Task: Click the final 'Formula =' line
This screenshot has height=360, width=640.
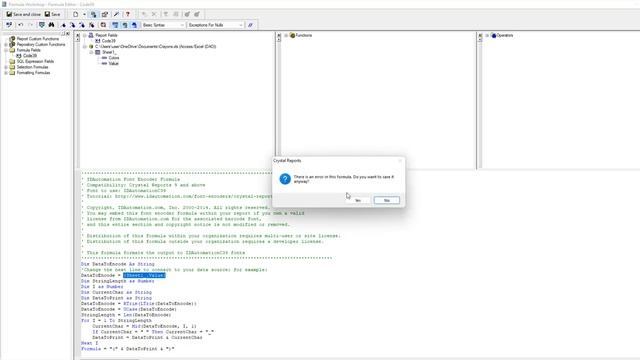Action: 127,349
